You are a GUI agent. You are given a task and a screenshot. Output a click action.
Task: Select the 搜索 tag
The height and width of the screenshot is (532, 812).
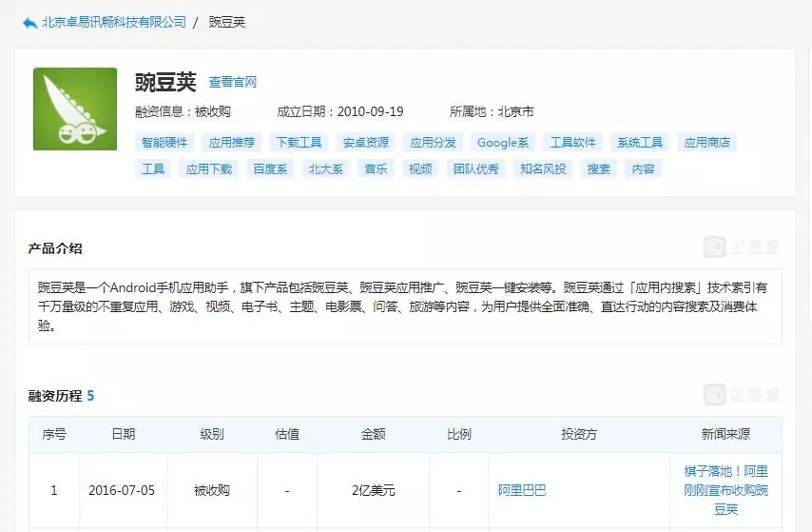[x=599, y=169]
